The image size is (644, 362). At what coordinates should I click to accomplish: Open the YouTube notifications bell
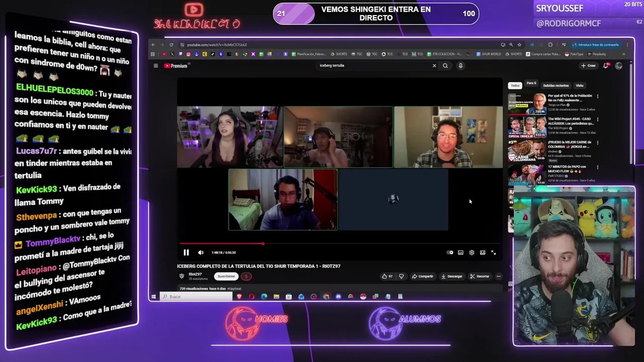[x=606, y=65]
